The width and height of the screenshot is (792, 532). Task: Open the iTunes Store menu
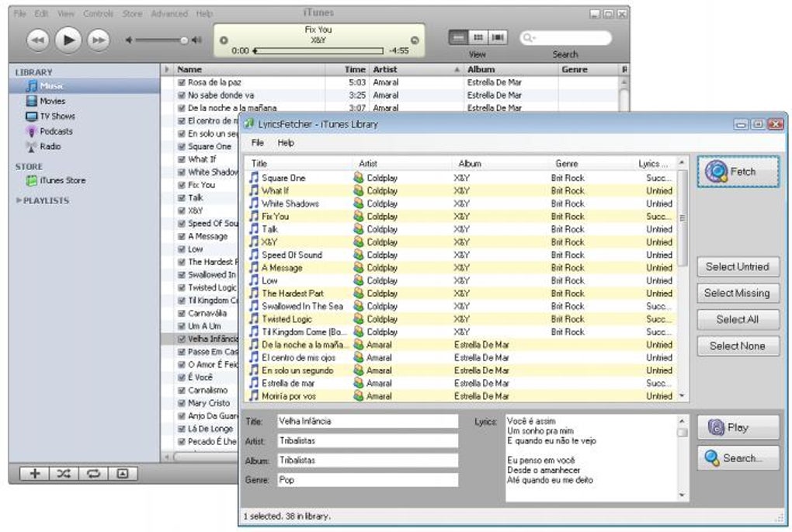pos(132,14)
